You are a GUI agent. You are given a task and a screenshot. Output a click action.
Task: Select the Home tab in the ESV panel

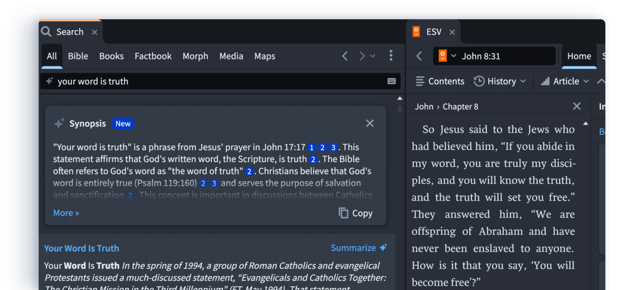[579, 56]
